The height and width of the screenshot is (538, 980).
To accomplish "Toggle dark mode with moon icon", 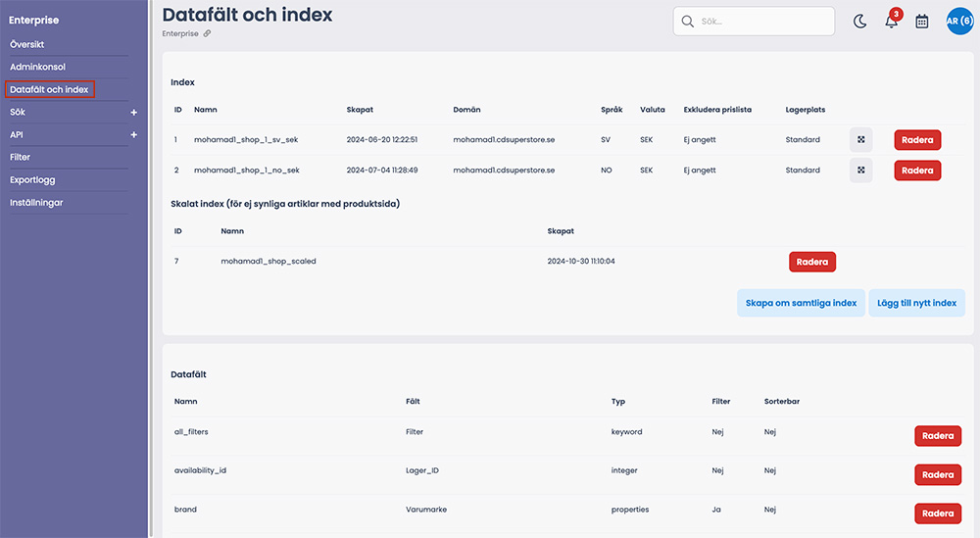I will tap(860, 22).
